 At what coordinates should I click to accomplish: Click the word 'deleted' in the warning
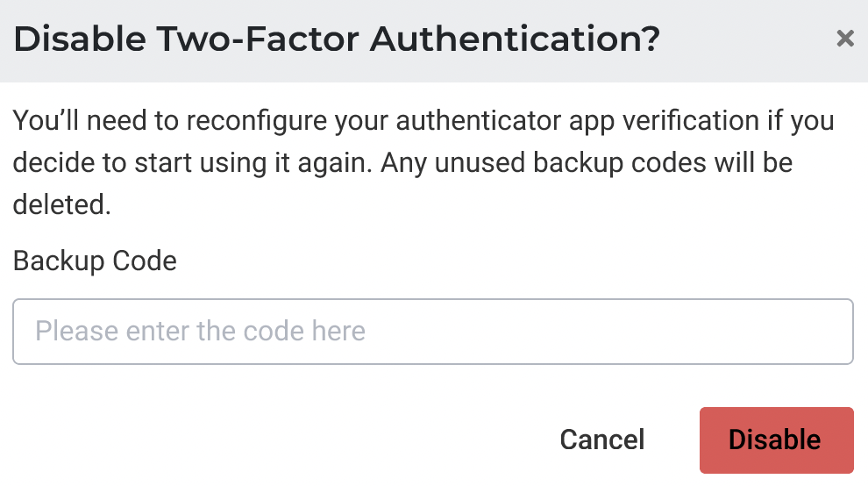point(60,204)
